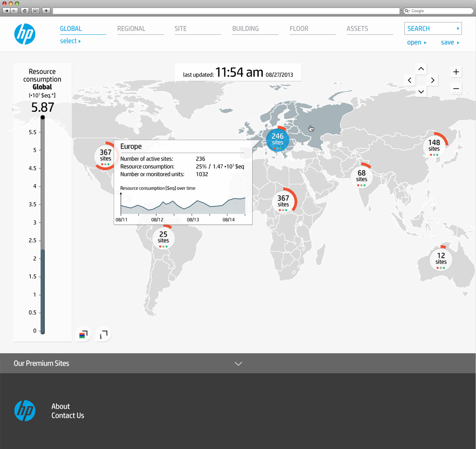Select the Australia 12 sites marker
Screen dimensions: 476x449
441,259
